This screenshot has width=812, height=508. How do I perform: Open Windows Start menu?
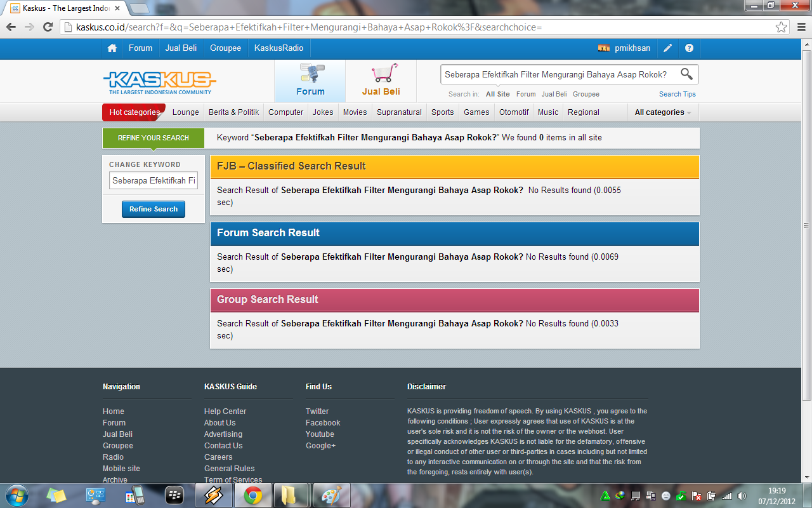coord(16,495)
